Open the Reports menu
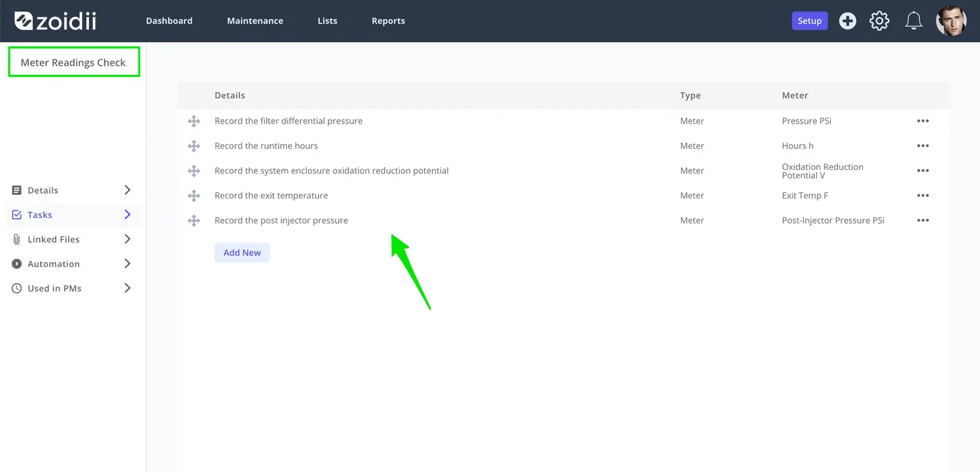The image size is (980, 472). coord(388,21)
